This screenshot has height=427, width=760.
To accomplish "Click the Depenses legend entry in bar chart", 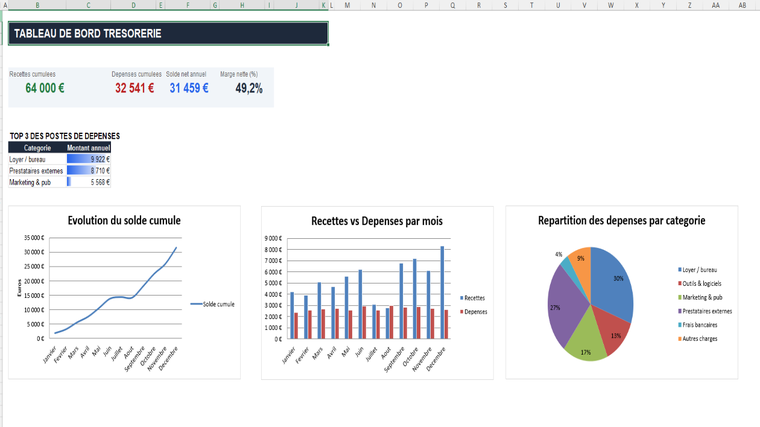I will pyautogui.click(x=474, y=312).
